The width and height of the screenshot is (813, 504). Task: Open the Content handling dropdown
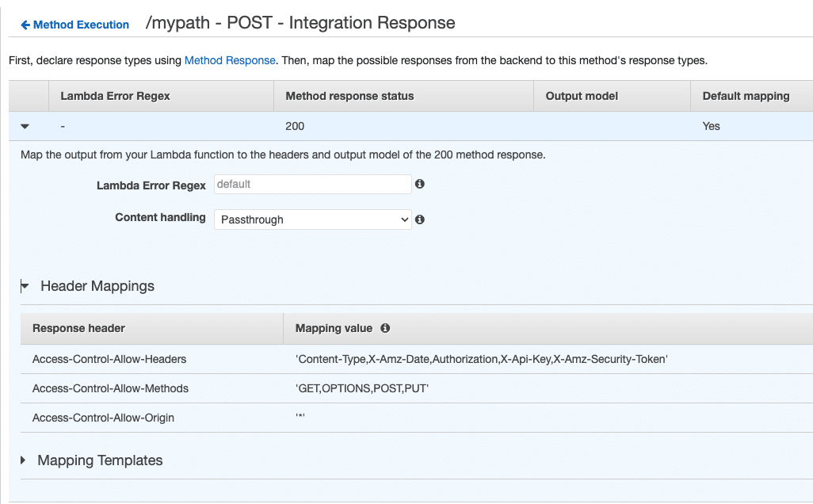pos(400,219)
